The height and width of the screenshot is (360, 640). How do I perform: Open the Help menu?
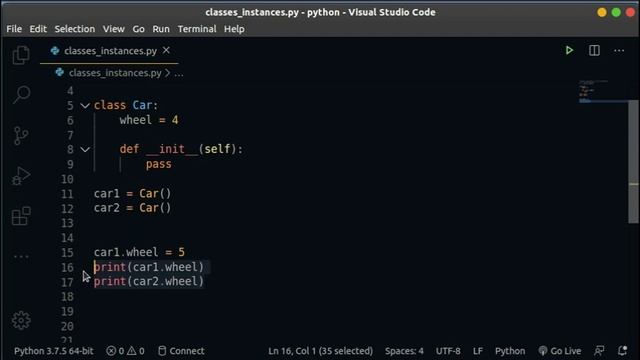point(234,29)
